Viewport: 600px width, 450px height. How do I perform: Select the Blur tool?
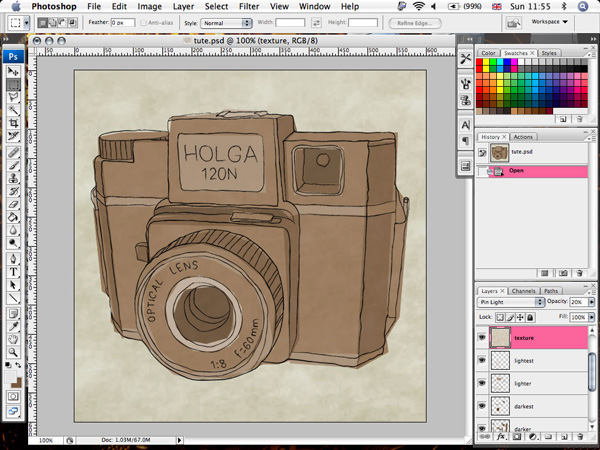point(13,230)
